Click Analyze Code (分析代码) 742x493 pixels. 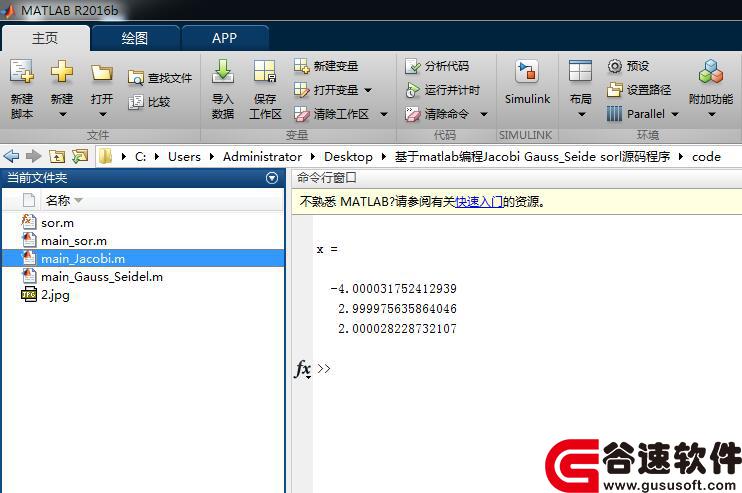[437, 66]
